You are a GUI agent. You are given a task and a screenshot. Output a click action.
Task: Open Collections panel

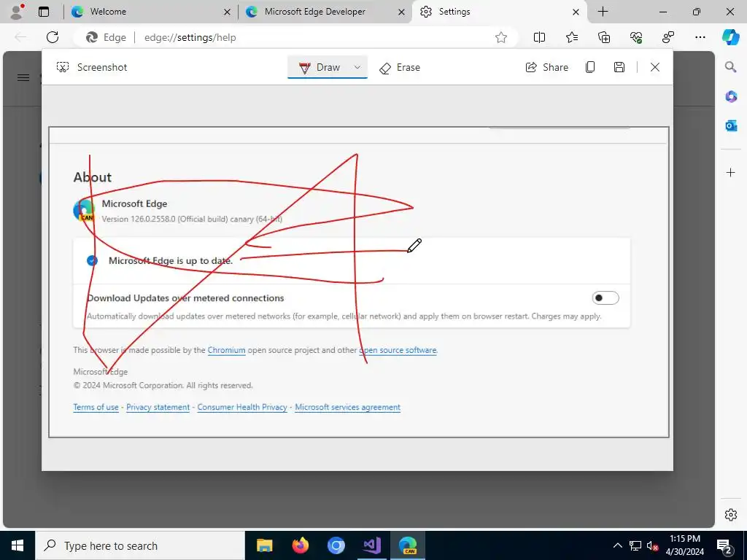[x=604, y=37]
